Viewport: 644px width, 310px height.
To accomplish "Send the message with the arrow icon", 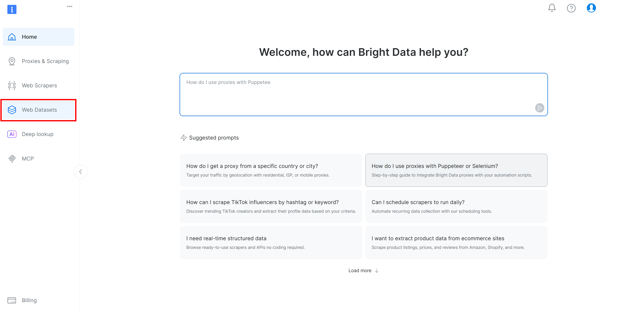I will point(539,108).
